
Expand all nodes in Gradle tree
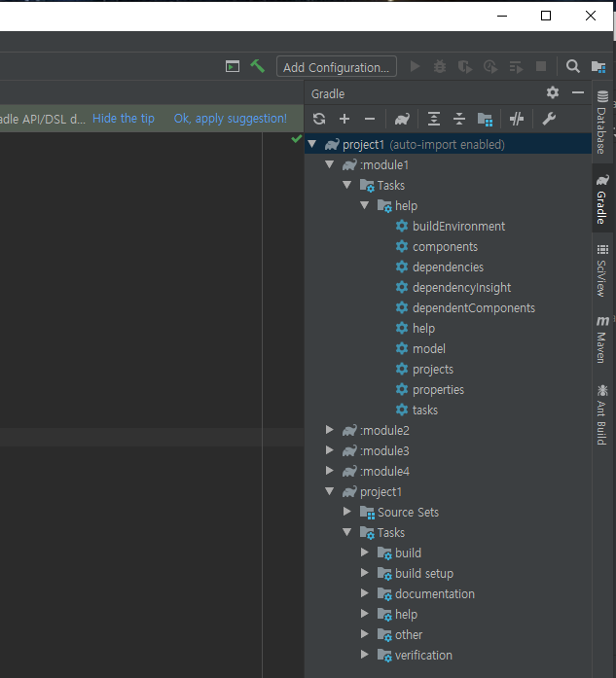(x=434, y=119)
